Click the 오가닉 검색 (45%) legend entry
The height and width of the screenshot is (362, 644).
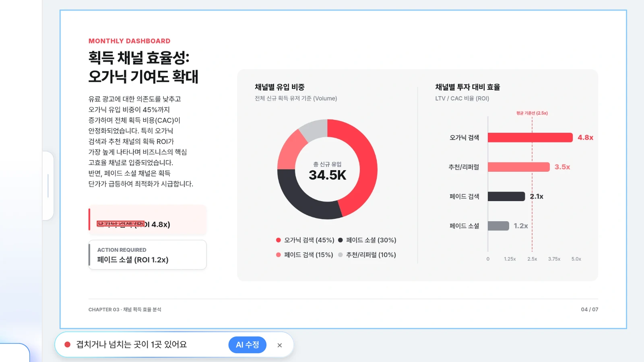[305, 240]
